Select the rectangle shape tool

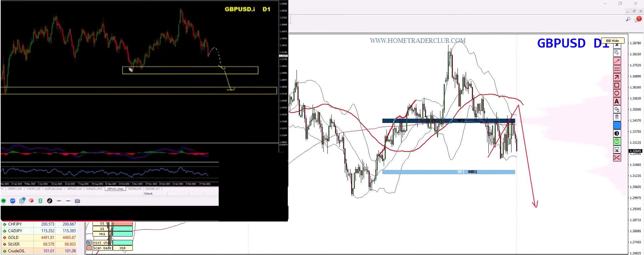(x=617, y=85)
